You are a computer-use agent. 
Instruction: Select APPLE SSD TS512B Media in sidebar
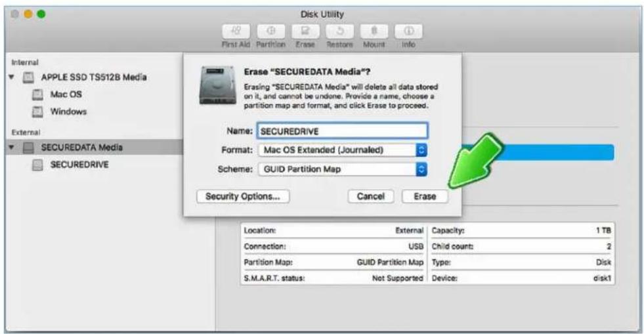(x=95, y=77)
